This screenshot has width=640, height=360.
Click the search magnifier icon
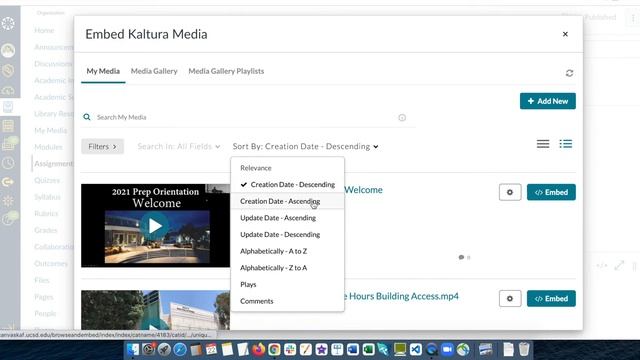(87, 117)
